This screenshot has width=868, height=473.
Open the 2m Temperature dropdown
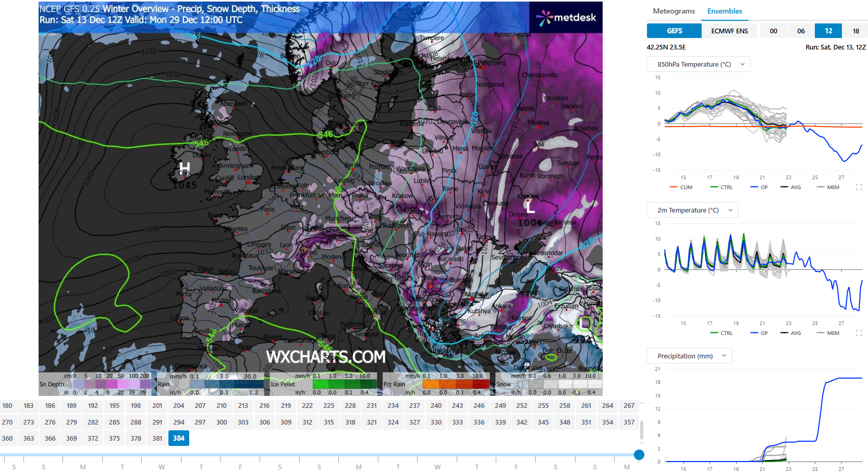(692, 210)
